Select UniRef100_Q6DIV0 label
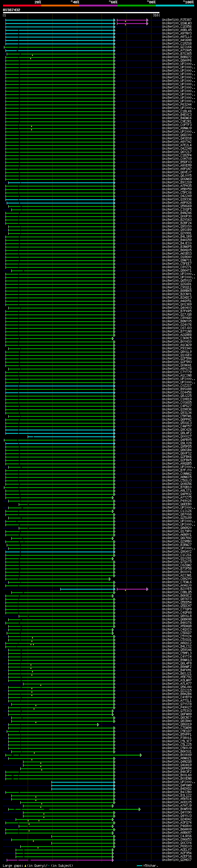Image resolution: width=197 pixels, height=868 pixels. pyautogui.click(x=176, y=135)
